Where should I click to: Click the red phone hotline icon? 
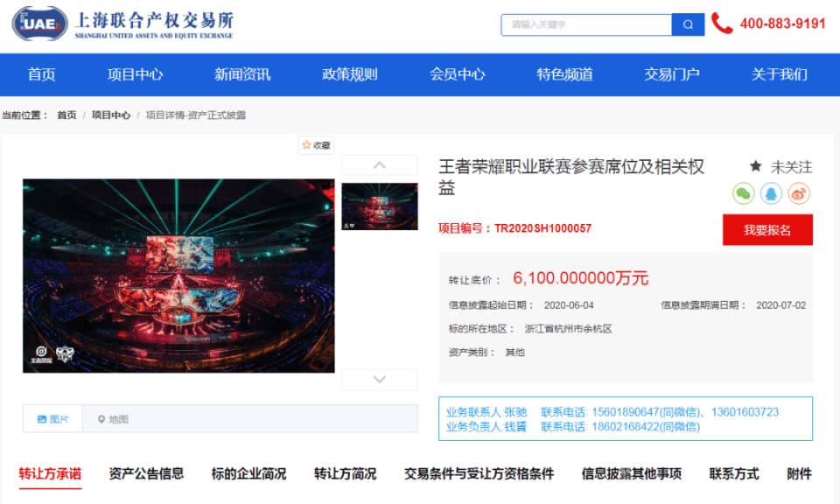pos(722,24)
